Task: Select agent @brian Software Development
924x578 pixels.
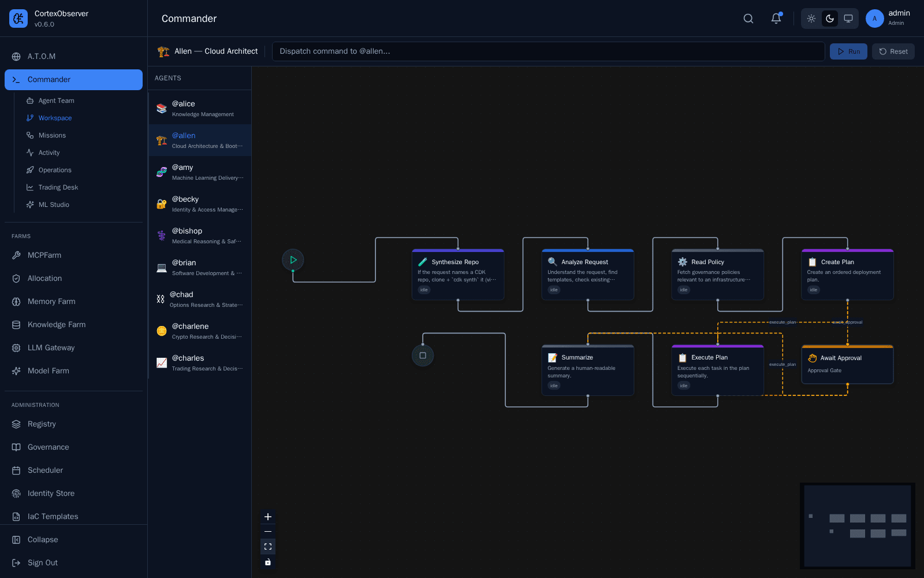Action: pyautogui.click(x=200, y=268)
